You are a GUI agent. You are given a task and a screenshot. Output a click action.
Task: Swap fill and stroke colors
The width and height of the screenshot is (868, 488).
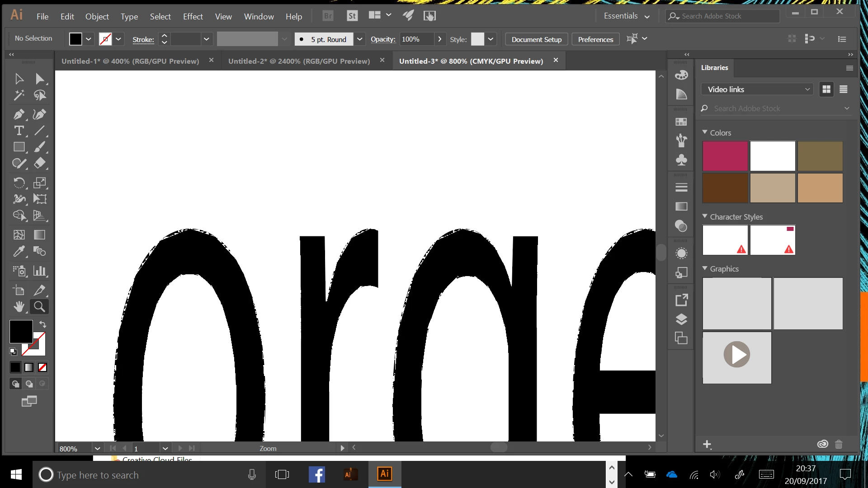(x=42, y=324)
